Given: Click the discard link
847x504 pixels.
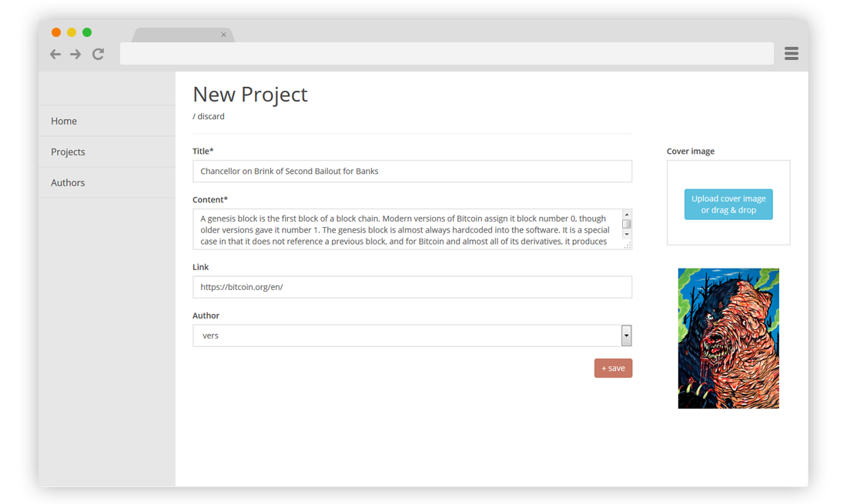Looking at the screenshot, I should pyautogui.click(x=211, y=116).
